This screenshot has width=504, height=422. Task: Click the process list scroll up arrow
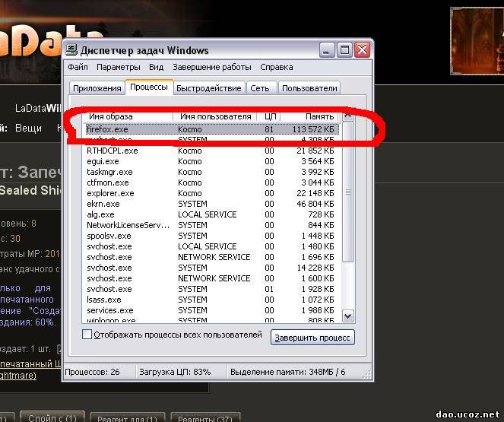click(x=348, y=116)
